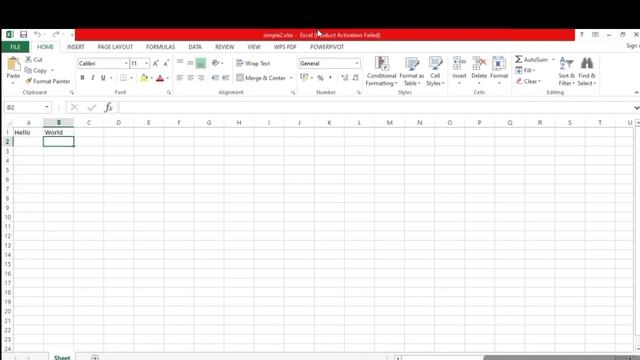Apply percent style

320,78
